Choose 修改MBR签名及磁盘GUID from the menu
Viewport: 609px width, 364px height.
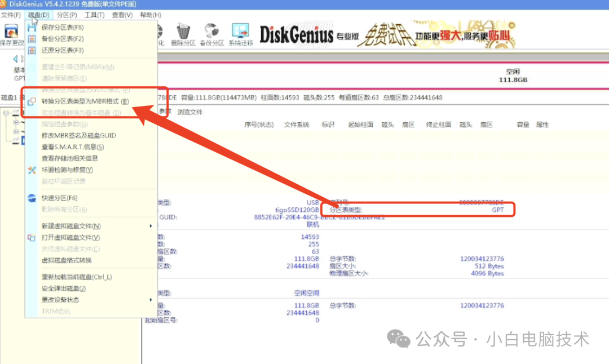click(79, 135)
